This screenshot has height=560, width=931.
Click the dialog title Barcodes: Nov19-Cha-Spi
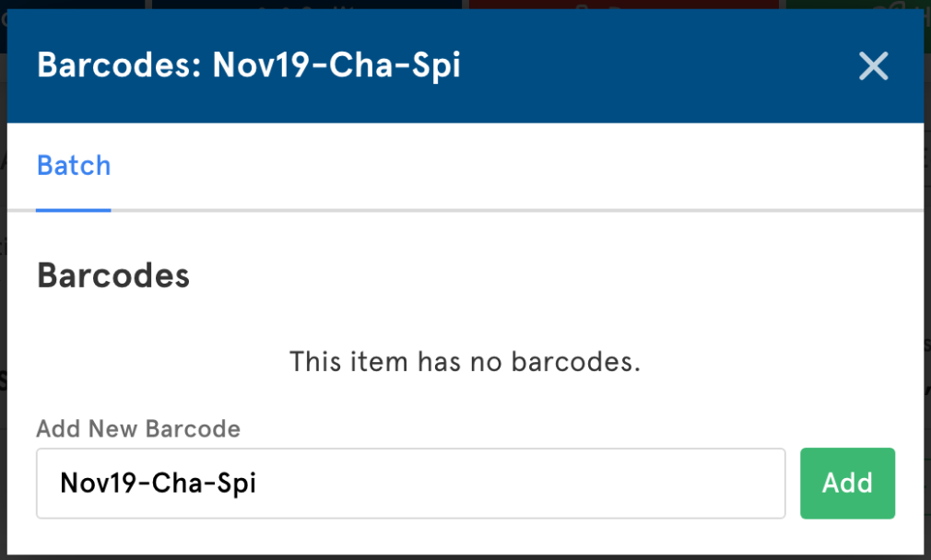(x=249, y=65)
